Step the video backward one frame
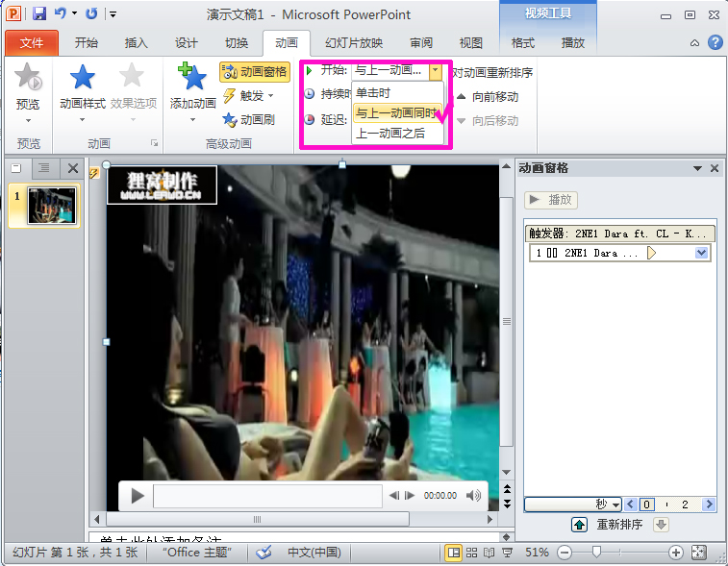728x566 pixels. coord(393,496)
